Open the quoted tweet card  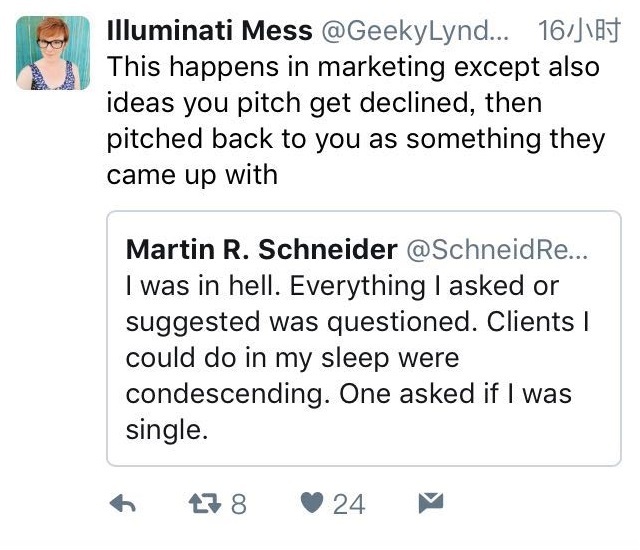click(363, 340)
